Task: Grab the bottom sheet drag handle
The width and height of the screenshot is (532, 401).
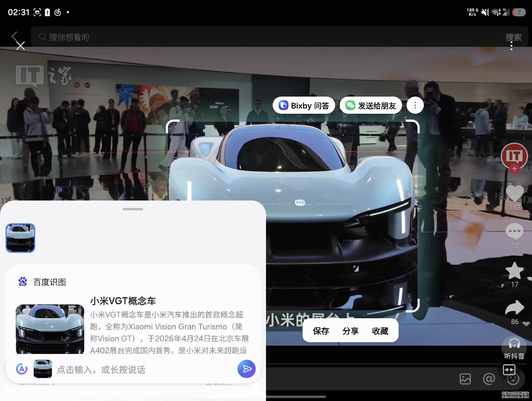Action: click(x=133, y=209)
